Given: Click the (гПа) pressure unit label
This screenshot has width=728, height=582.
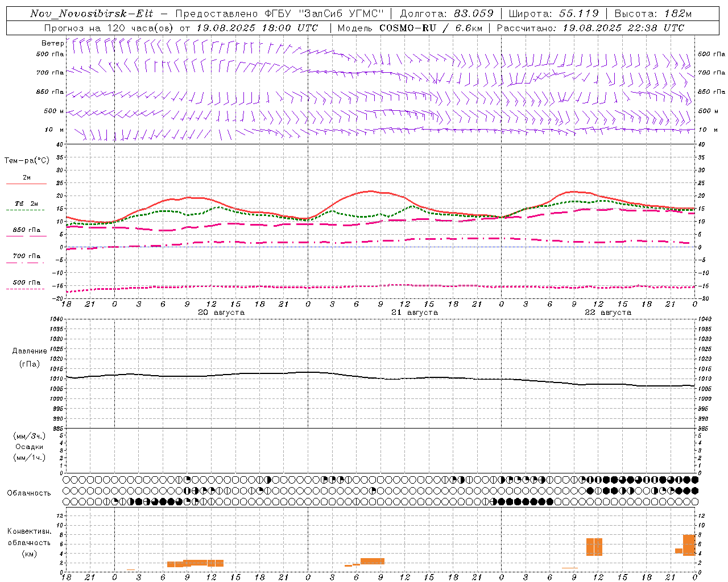Looking at the screenshot, I should [30, 364].
